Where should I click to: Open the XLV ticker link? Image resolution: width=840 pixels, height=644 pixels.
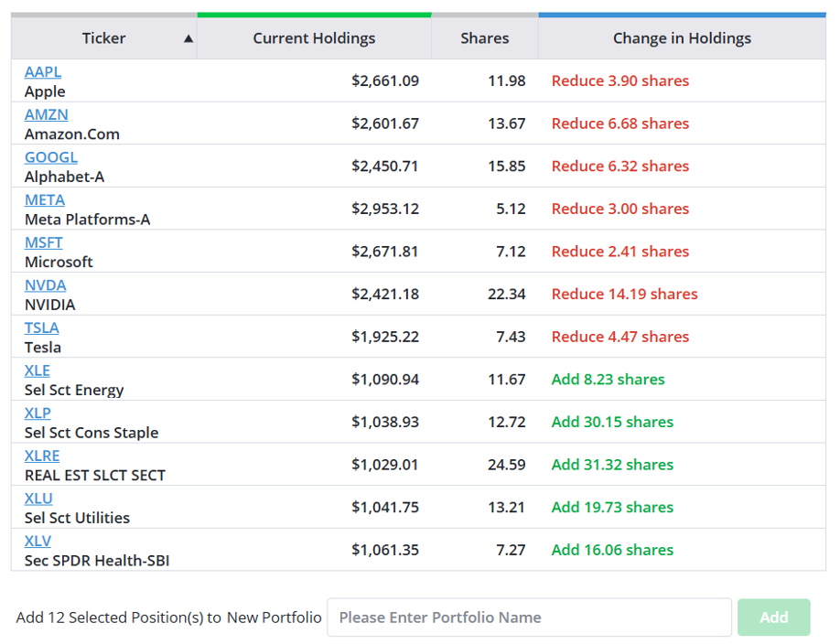click(x=38, y=542)
